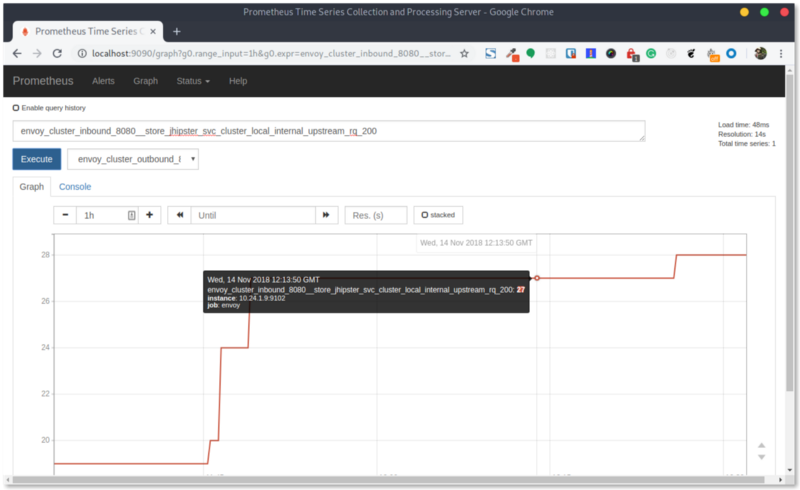Image resolution: width=800 pixels, height=490 pixels.
Task: Toggle the stacked graph option
Action: [x=438, y=215]
